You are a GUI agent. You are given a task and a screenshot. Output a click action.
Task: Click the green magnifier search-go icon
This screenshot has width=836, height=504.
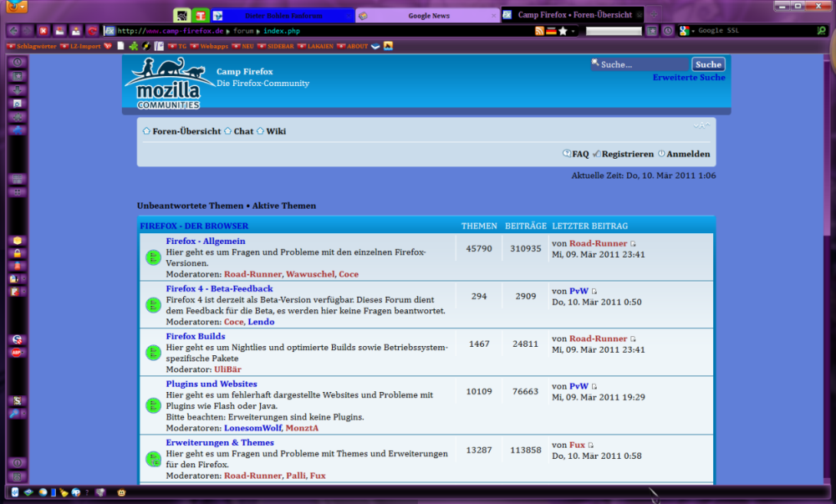pos(821,31)
